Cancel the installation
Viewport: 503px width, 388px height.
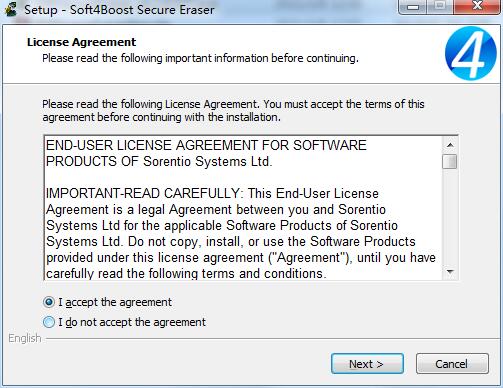tap(452, 364)
